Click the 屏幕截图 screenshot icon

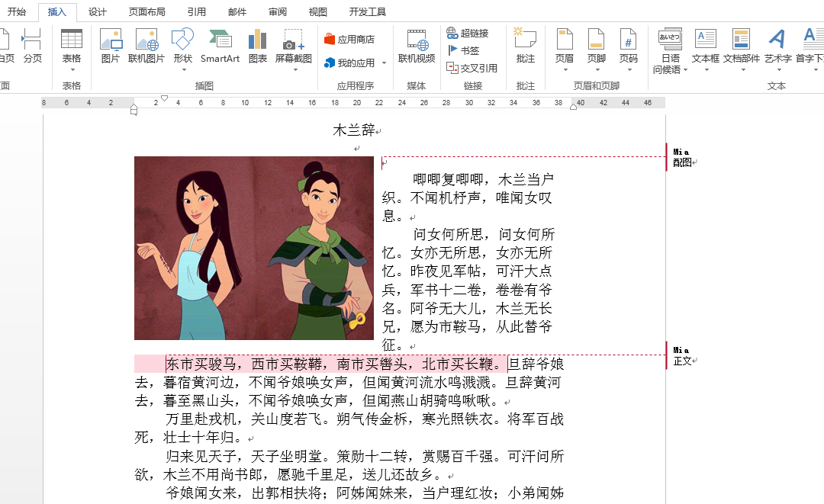pyautogui.click(x=293, y=40)
